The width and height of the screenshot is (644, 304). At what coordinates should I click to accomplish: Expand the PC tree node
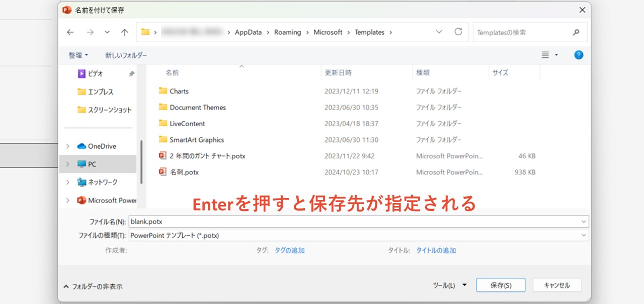click(x=68, y=164)
